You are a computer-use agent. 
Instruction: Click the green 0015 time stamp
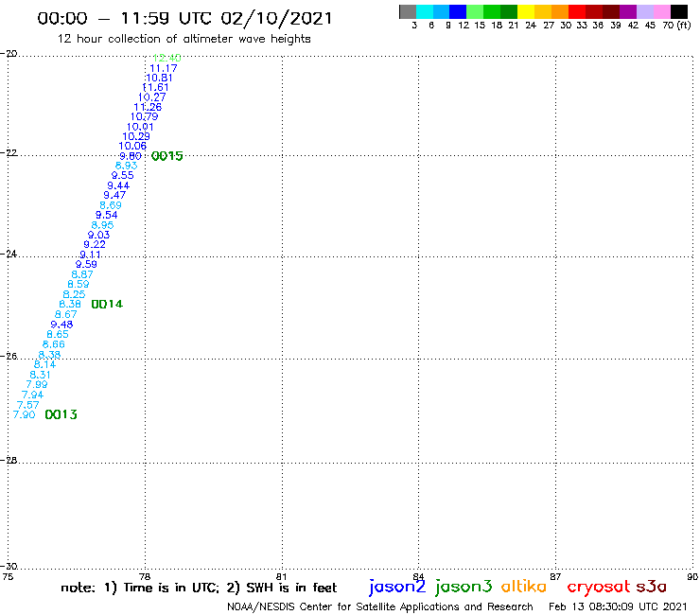[167, 156]
